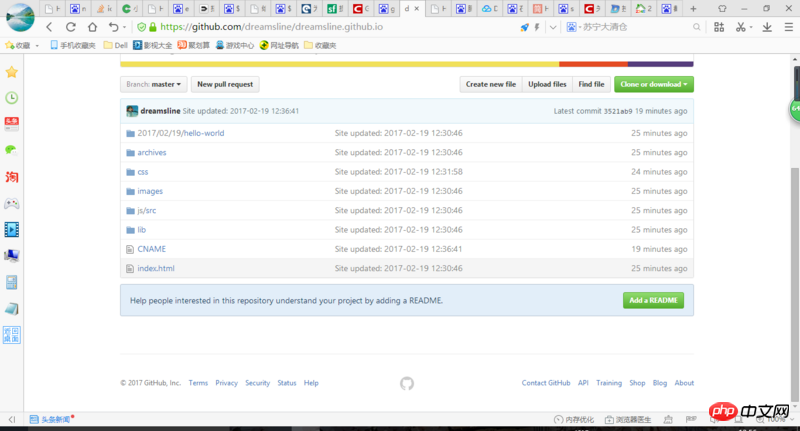Viewport: 800px width, 431px height.
Task: Click the search magnifier icon
Action: 696,27
